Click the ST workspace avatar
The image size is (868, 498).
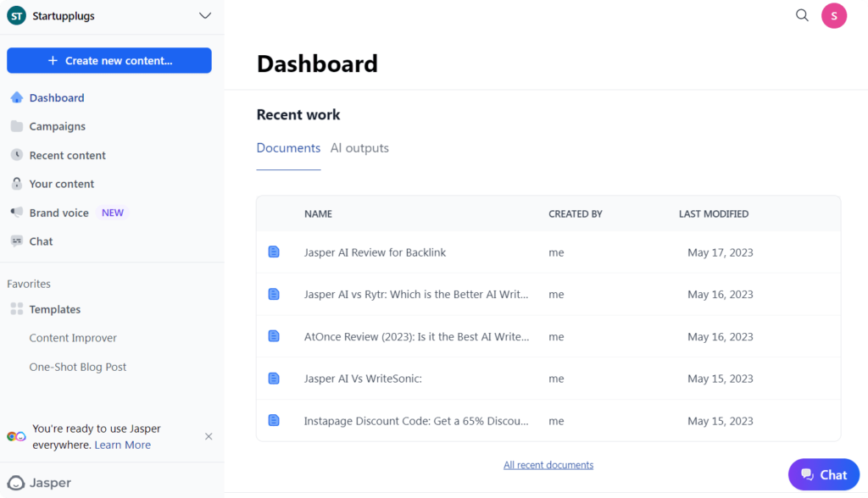tap(17, 16)
